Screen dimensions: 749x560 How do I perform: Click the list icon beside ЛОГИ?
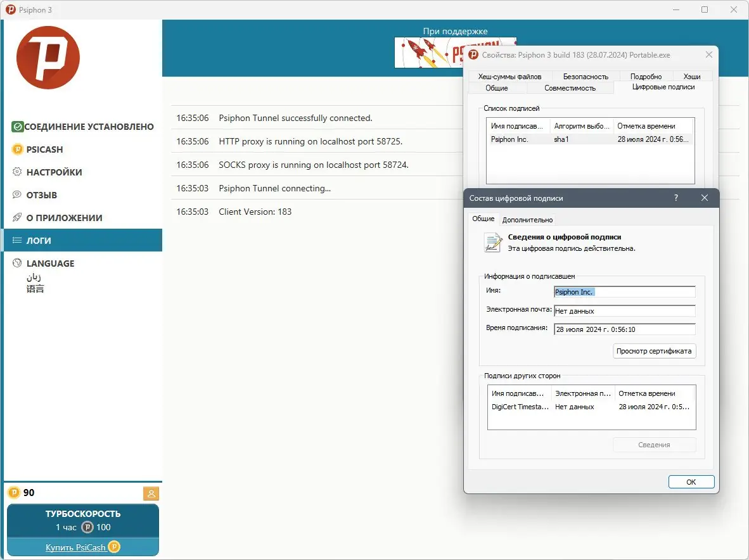coord(17,240)
